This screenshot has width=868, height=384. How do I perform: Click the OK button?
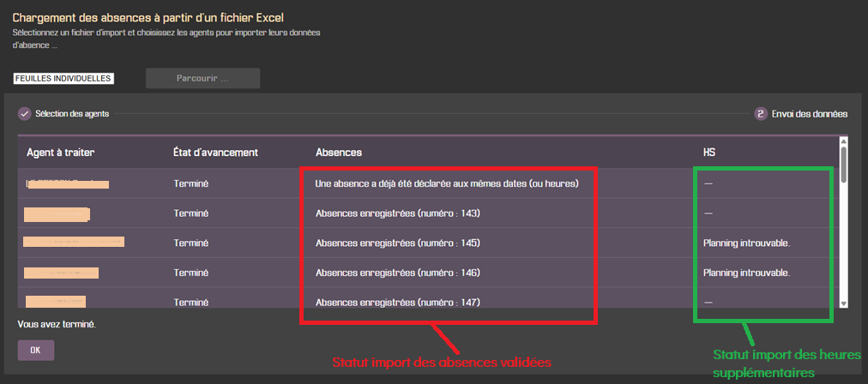click(36, 351)
